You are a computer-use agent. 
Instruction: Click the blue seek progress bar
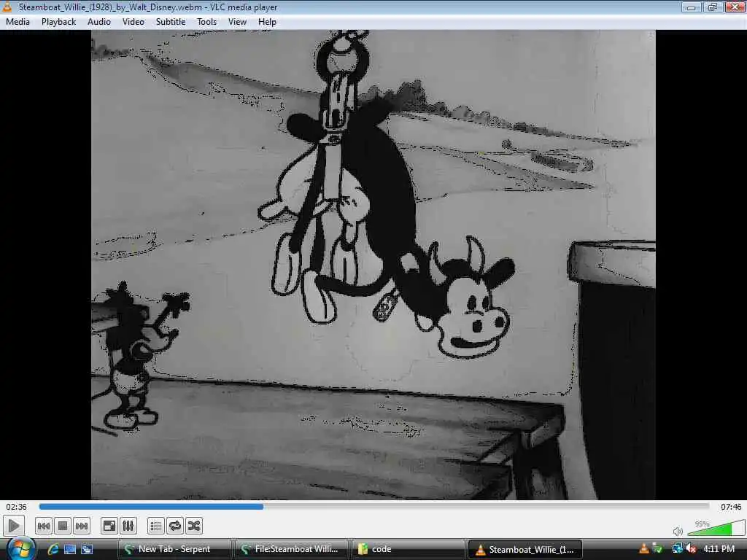pos(374,507)
